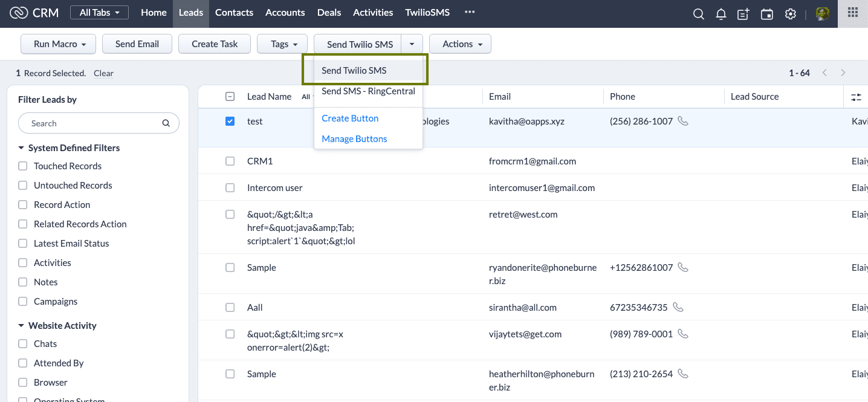Image resolution: width=868 pixels, height=402 pixels.
Task: Select the Aall lead checkbox
Action: click(230, 307)
